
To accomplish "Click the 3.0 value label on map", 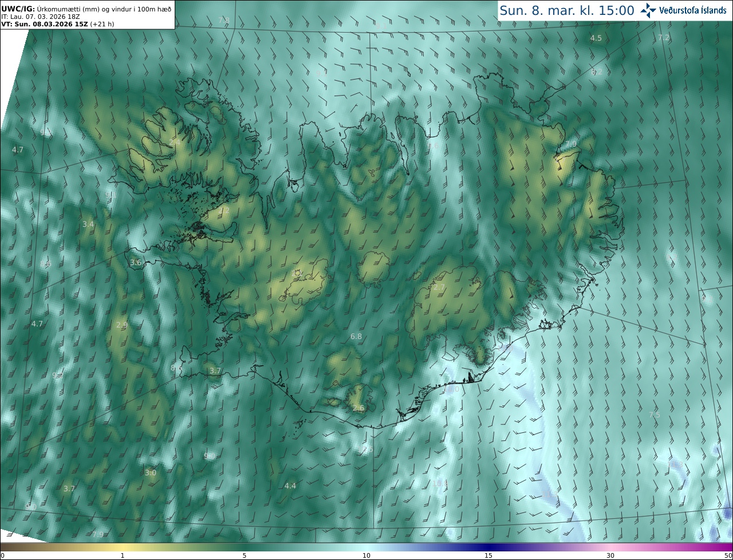I will pyautogui.click(x=150, y=472).
